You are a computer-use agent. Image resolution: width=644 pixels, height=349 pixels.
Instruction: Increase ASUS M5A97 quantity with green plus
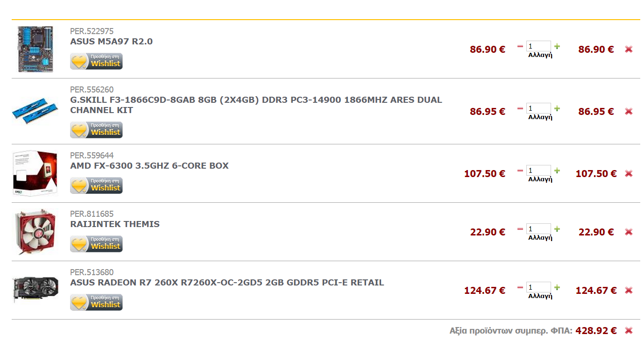tap(557, 46)
